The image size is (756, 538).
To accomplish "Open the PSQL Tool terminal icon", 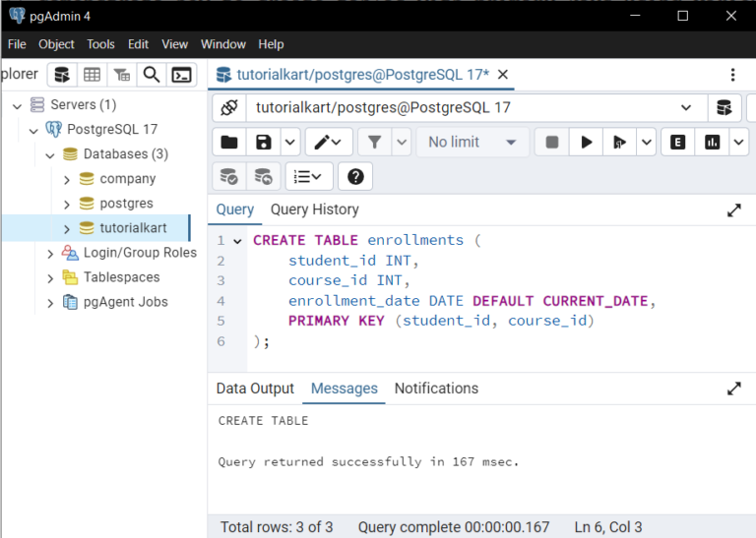I will (182, 75).
